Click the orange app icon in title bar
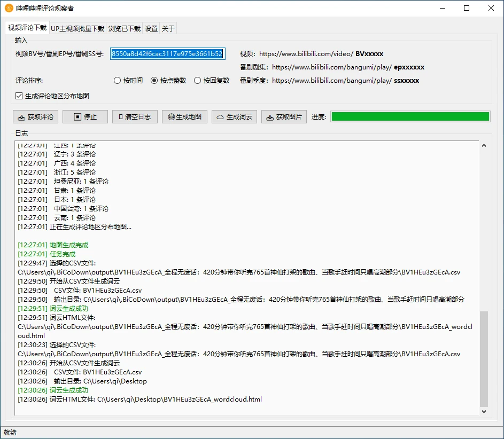This screenshot has width=504, height=439. coord(9,8)
